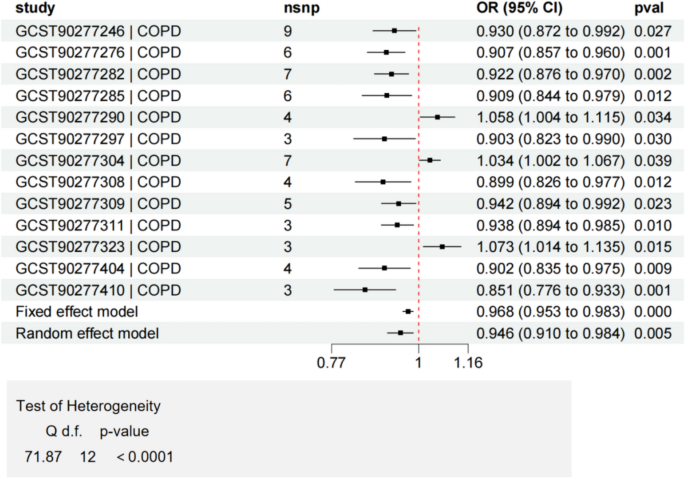This screenshot has width=685, height=478.
Task: Click the Q value 71.87
Action: pos(42,457)
